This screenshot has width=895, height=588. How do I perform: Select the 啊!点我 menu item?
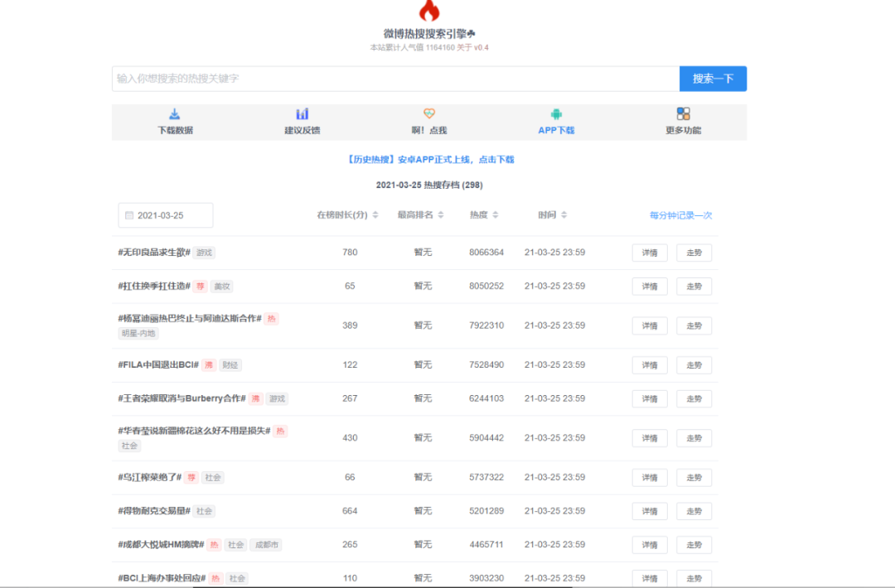(x=429, y=122)
